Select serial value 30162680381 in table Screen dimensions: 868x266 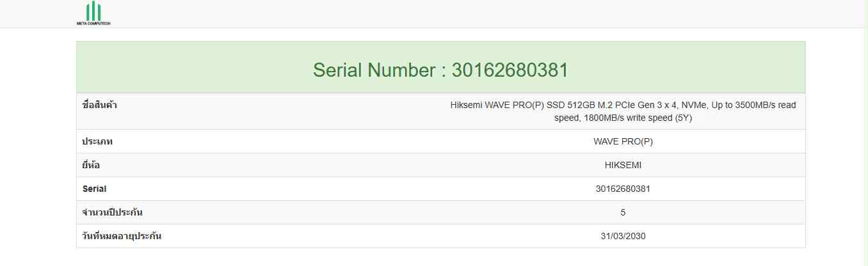[623, 189]
